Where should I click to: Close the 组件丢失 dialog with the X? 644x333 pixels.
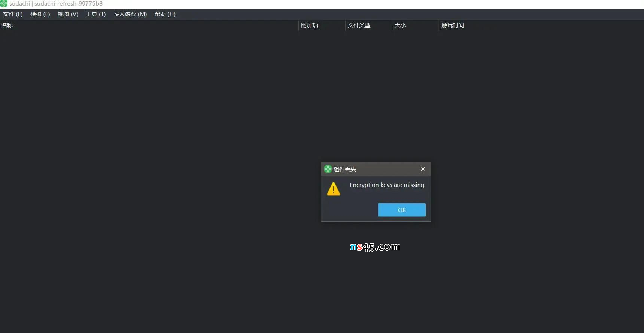click(423, 169)
